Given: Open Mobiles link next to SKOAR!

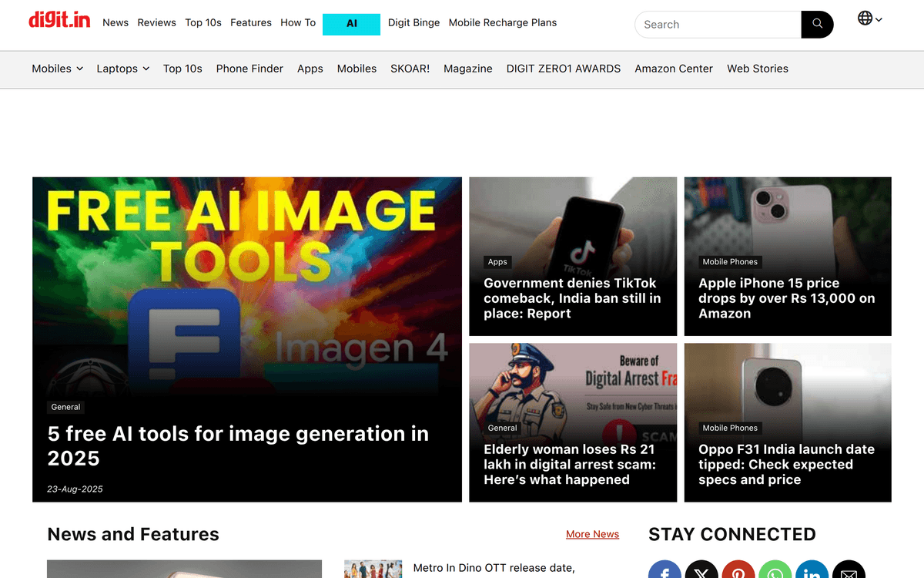Looking at the screenshot, I should tap(357, 69).
